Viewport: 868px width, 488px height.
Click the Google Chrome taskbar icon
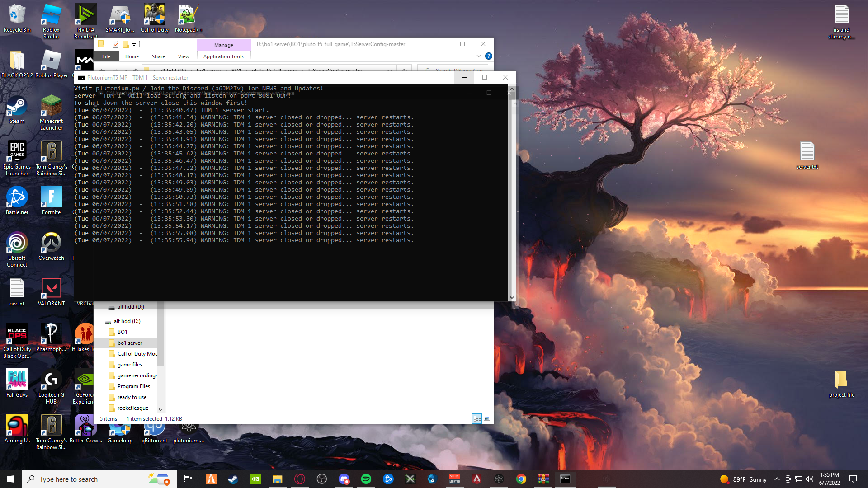click(521, 479)
